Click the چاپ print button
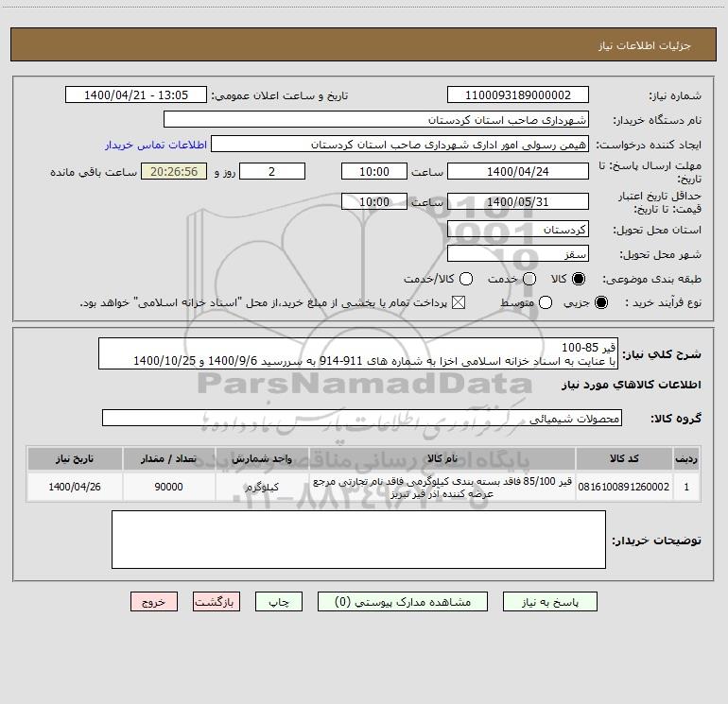Screen dimensions: 728x704 point(279,601)
